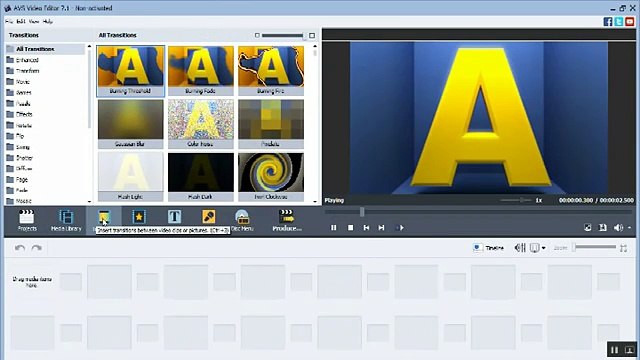Screen dimensions: 640x360
Task: Open Video Effects star icon
Action: click(139, 217)
